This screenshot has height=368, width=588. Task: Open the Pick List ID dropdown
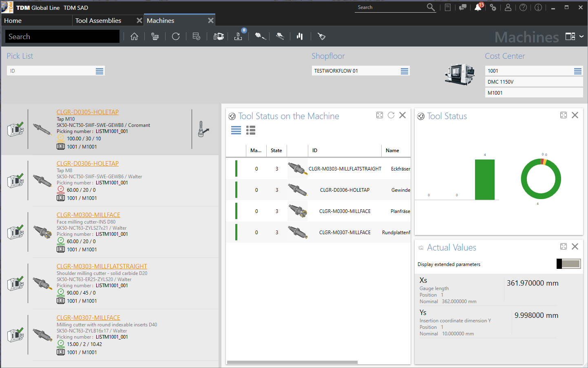pyautogui.click(x=99, y=71)
